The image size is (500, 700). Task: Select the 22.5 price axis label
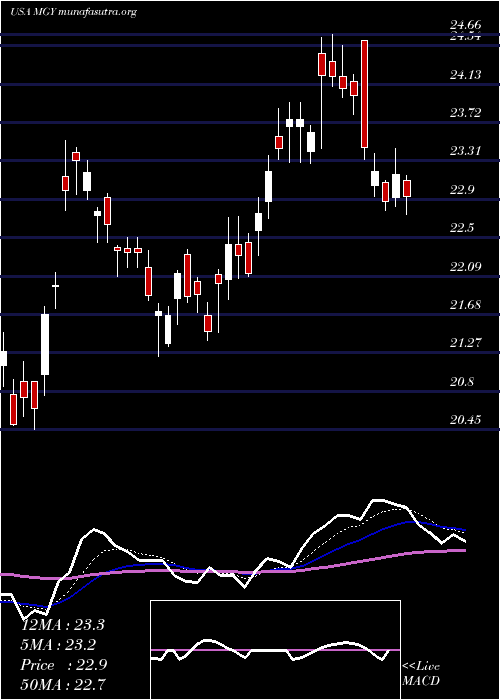tap(462, 228)
